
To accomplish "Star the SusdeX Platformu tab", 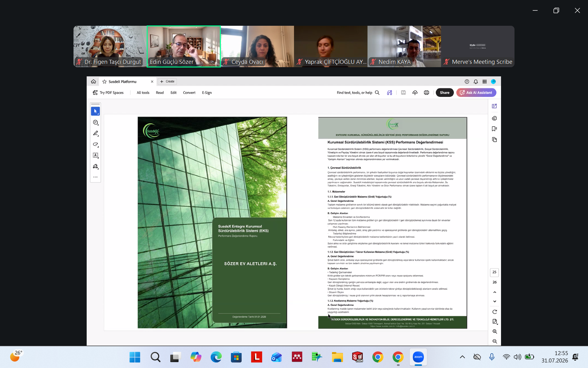I will pos(104,82).
